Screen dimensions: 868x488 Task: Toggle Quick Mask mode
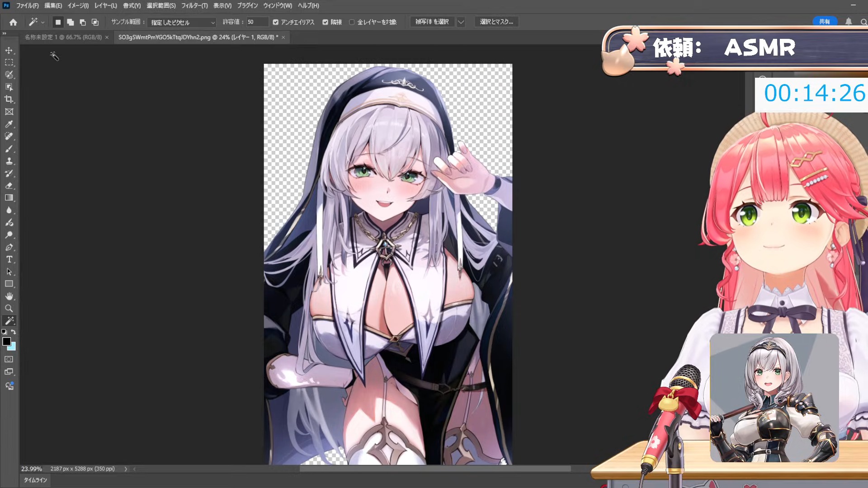pyautogui.click(x=9, y=359)
